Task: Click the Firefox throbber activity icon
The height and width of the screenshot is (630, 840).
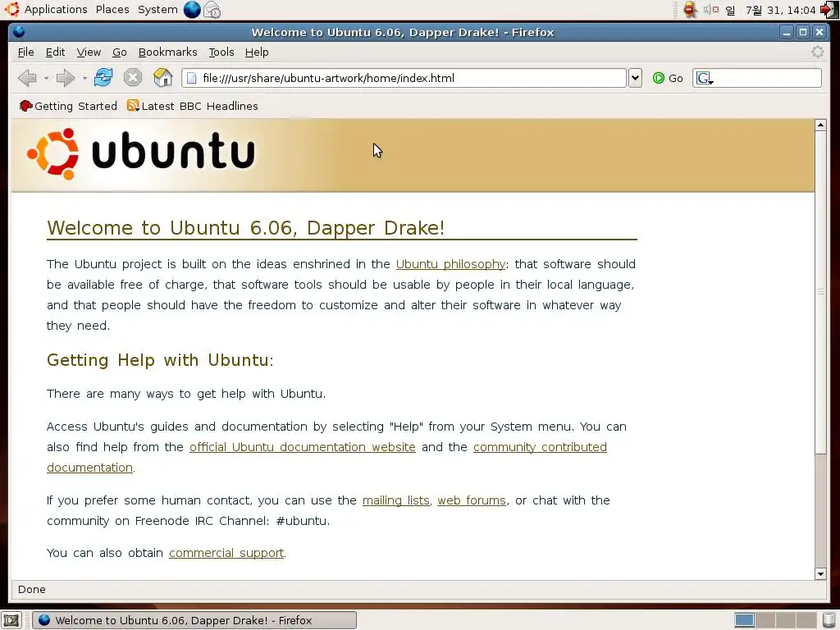Action: [817, 52]
